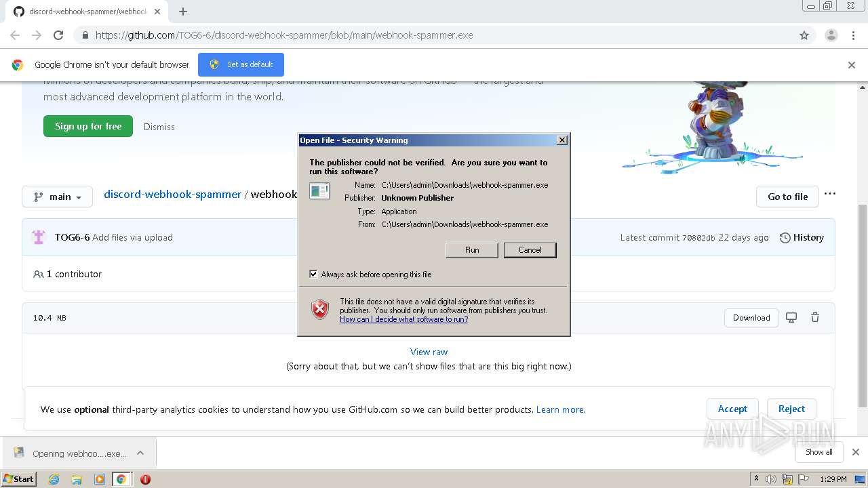Launch Internet Explorer from taskbar
The image size is (868, 488).
(x=54, y=479)
